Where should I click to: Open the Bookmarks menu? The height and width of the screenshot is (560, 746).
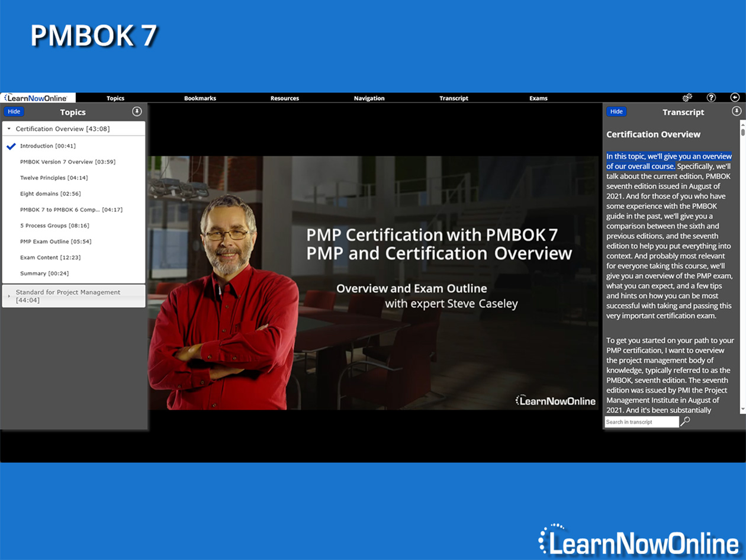tap(200, 98)
